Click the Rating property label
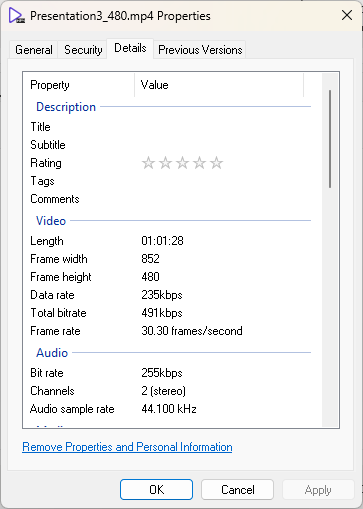This screenshot has width=363, height=509. [x=46, y=163]
